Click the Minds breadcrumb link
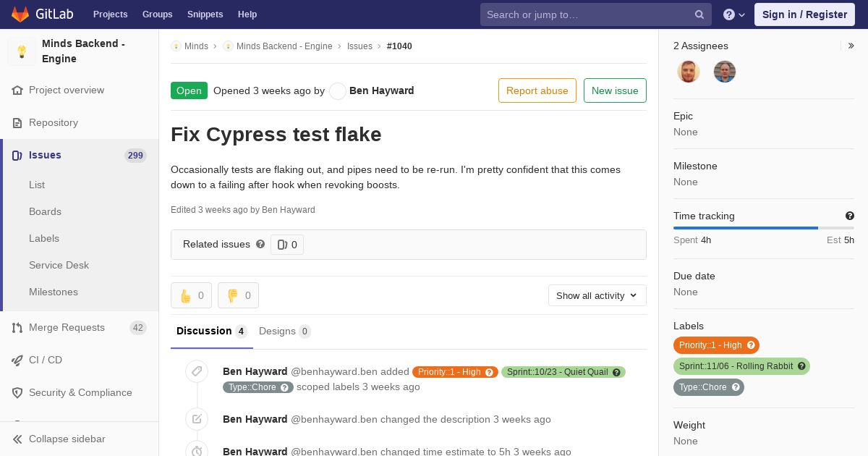This screenshot has width=868, height=456. [196, 46]
